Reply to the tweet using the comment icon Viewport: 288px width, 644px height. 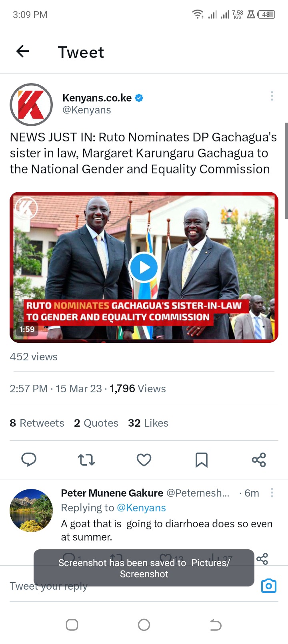click(x=29, y=460)
